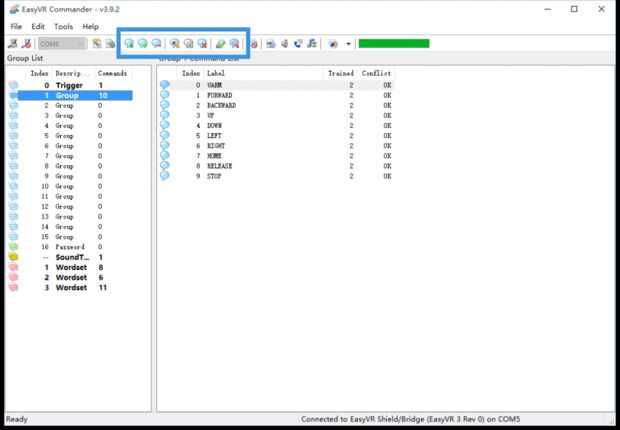Click the blue phone Dial Tones icon
Image resolution: width=620 pixels, height=430 pixels.
pyautogui.click(x=298, y=44)
